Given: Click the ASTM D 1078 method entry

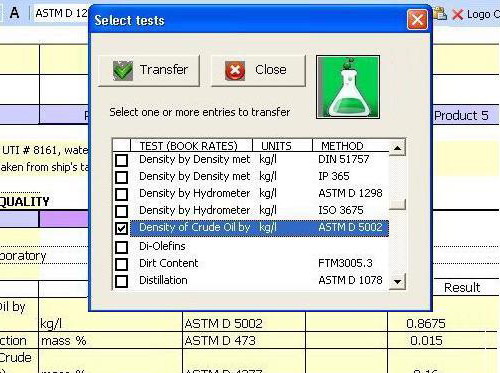Looking at the screenshot, I should coord(350,280).
